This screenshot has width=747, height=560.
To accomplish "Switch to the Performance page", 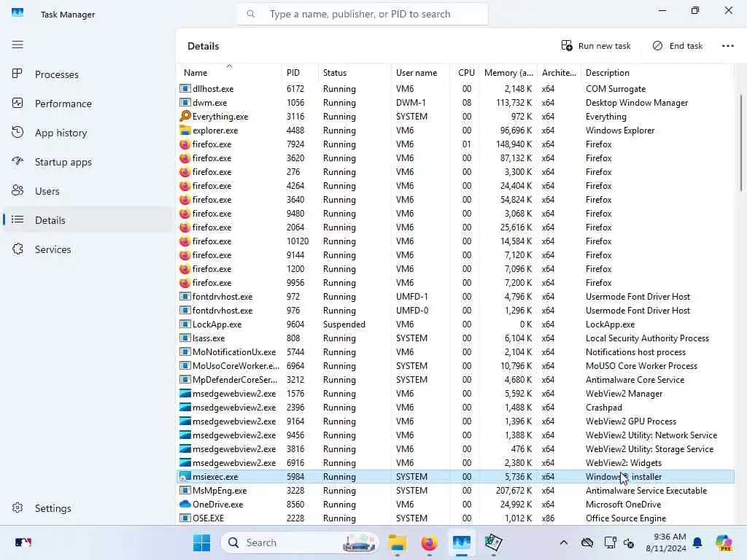I will pyautogui.click(x=88, y=104).
